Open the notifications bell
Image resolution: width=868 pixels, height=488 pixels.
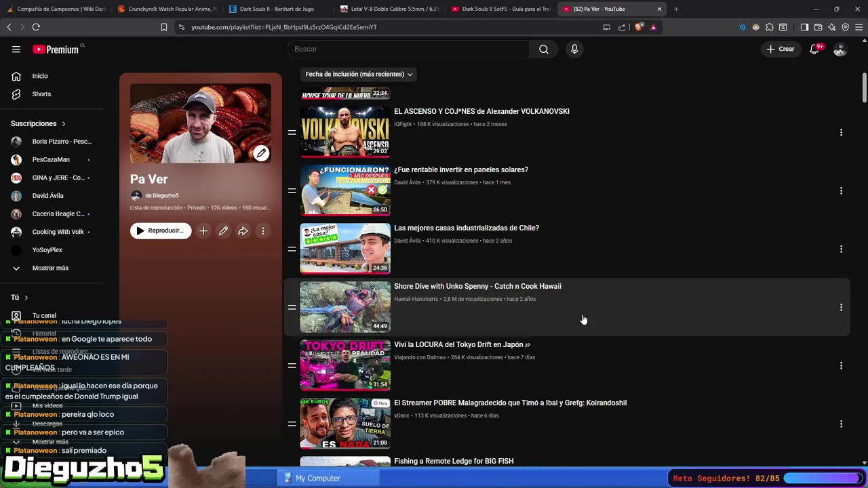[815, 49]
